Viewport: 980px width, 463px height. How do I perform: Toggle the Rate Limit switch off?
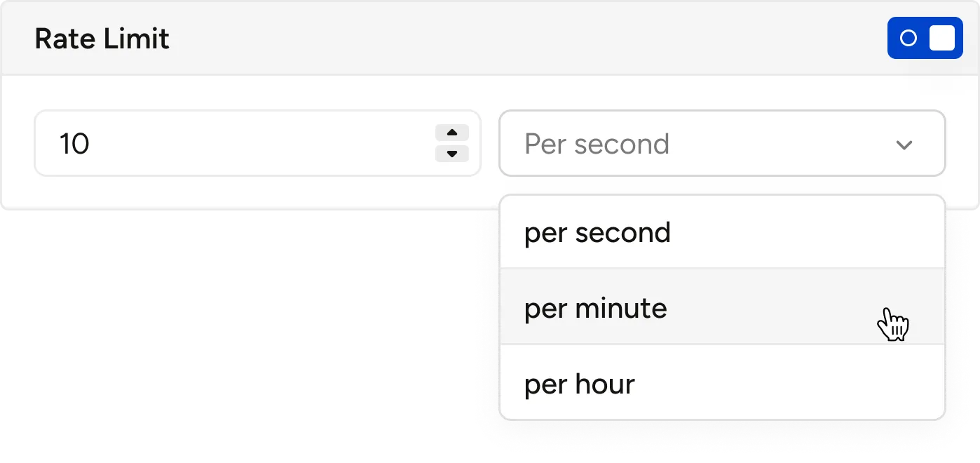click(x=925, y=38)
